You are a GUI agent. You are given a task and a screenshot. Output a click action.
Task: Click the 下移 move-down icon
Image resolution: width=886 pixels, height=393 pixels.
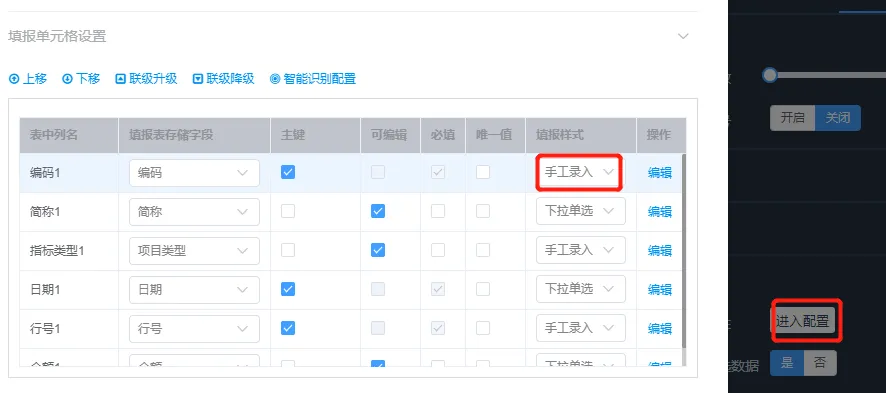click(67, 79)
